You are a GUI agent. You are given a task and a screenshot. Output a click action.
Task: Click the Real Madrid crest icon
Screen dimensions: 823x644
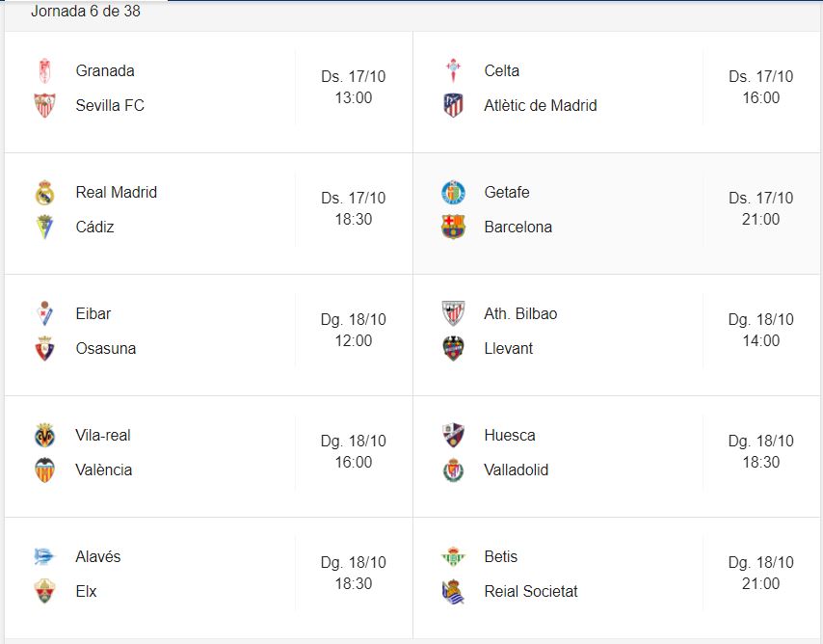point(44,193)
